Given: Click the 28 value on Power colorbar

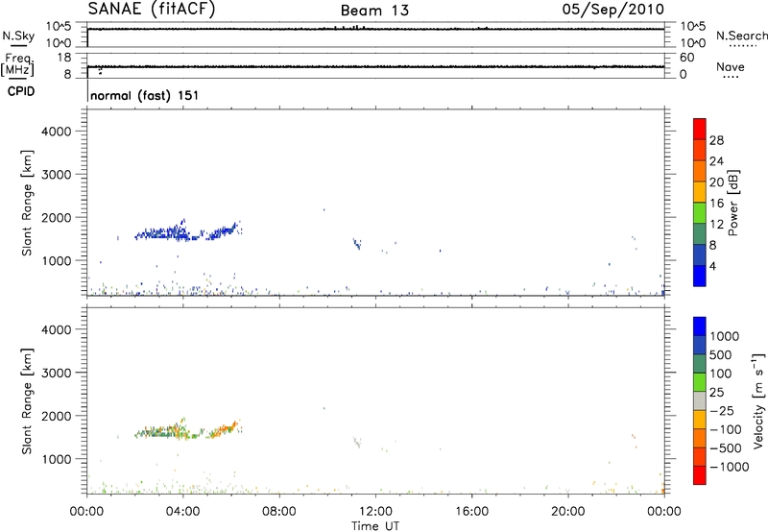Looking at the screenshot, I should (716, 140).
